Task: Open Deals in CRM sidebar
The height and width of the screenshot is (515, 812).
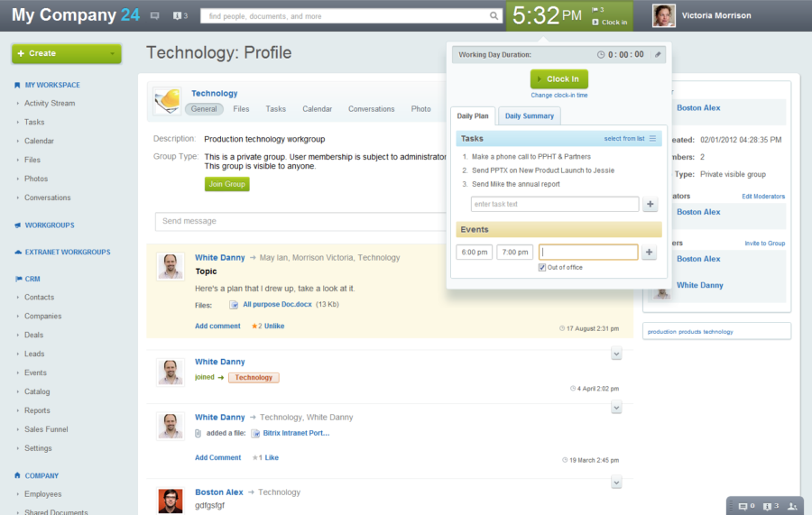Action: coord(33,336)
